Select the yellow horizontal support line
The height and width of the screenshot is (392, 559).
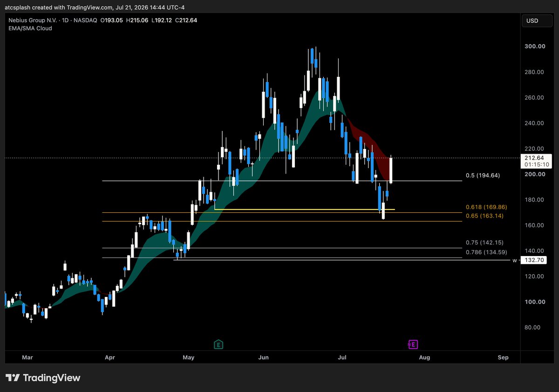tap(305, 210)
